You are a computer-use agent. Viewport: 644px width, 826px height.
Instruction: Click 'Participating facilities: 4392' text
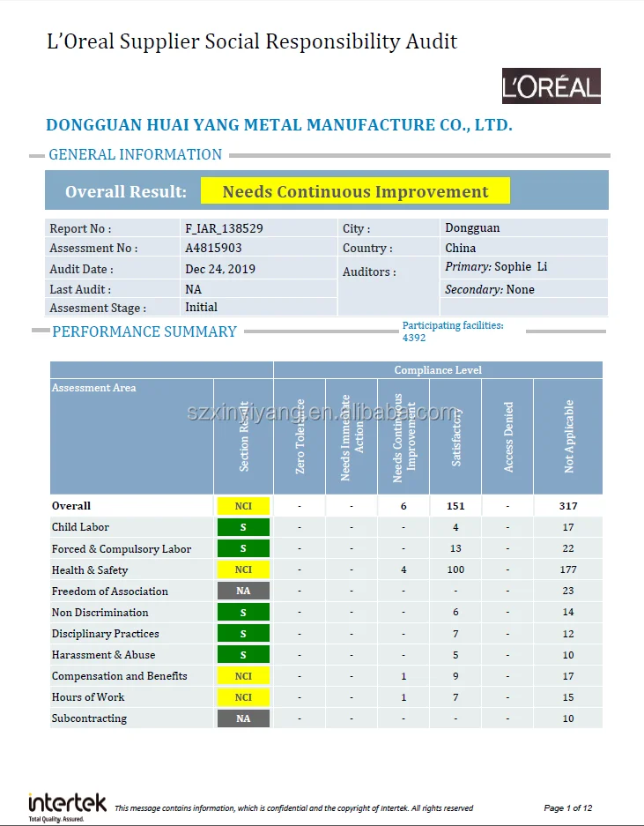point(453,331)
